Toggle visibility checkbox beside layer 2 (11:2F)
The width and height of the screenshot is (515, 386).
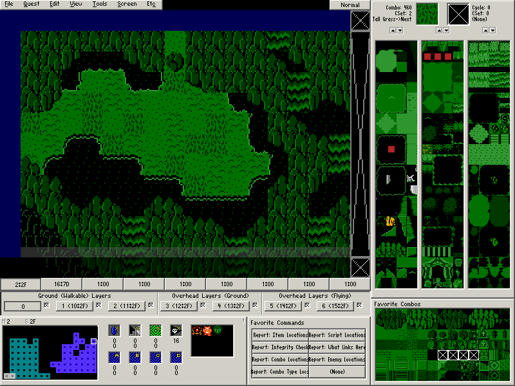[150, 305]
